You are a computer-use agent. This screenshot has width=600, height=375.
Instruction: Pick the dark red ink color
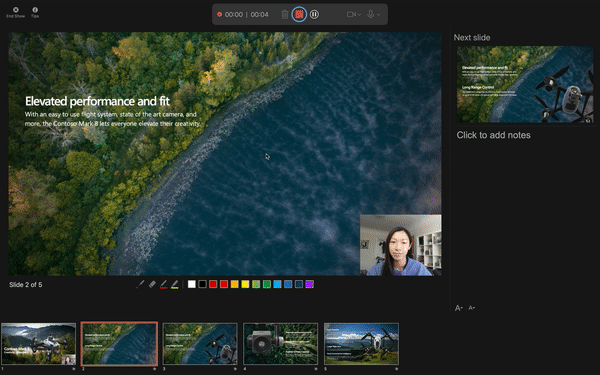[213, 284]
